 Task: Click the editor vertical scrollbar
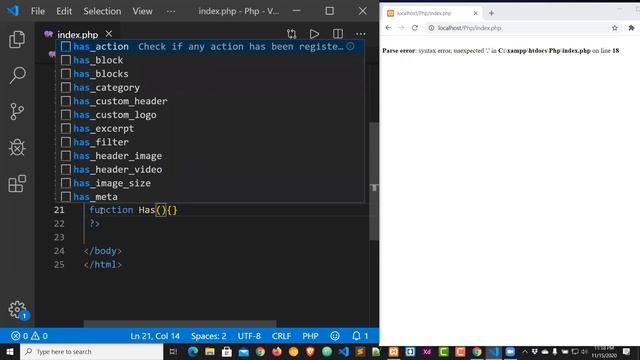[x=373, y=182]
